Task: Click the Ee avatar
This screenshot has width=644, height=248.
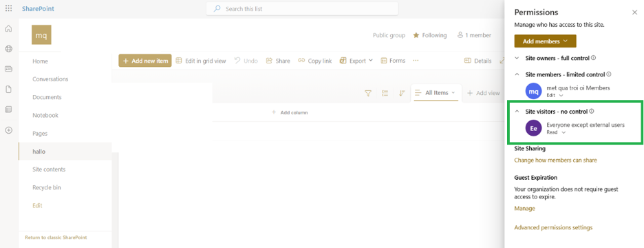Action: tap(533, 128)
